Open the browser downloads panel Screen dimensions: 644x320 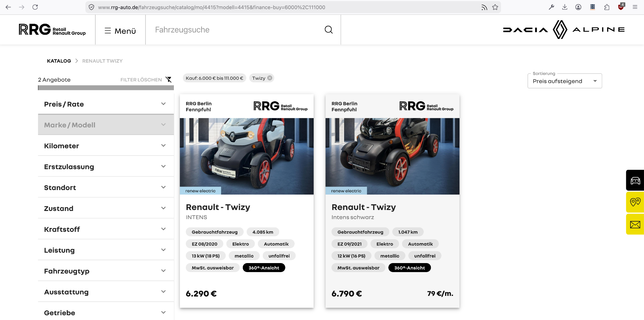[565, 7]
